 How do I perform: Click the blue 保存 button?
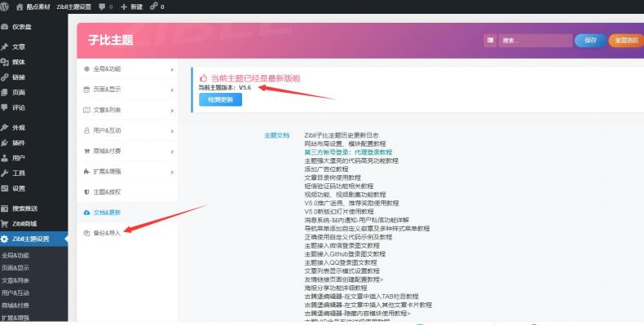click(x=590, y=40)
